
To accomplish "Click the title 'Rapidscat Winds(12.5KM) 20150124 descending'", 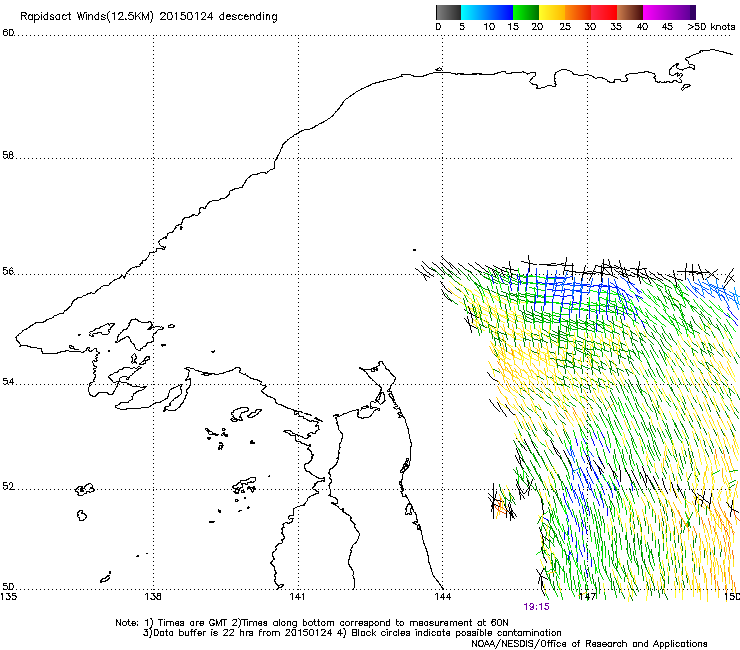I will [x=149, y=17].
